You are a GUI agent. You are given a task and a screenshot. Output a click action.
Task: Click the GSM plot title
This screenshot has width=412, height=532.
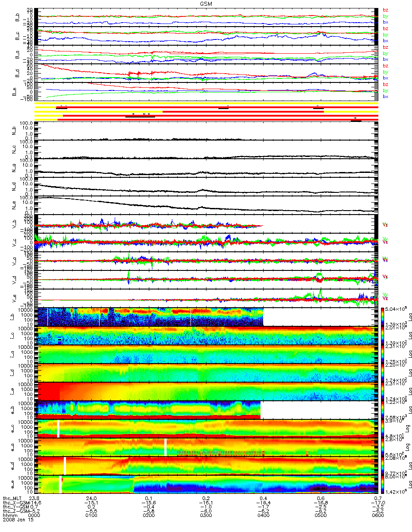click(206, 3)
